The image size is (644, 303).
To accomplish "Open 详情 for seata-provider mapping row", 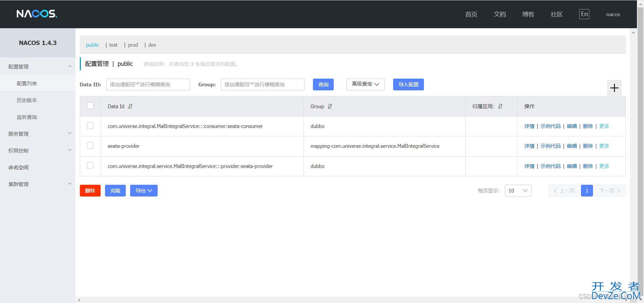I will pos(529,146).
